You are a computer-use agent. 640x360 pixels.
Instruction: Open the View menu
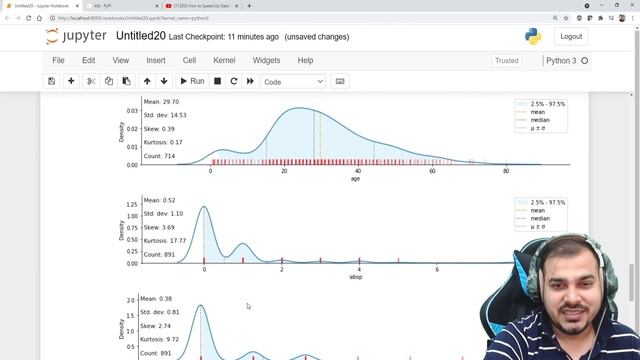121,60
